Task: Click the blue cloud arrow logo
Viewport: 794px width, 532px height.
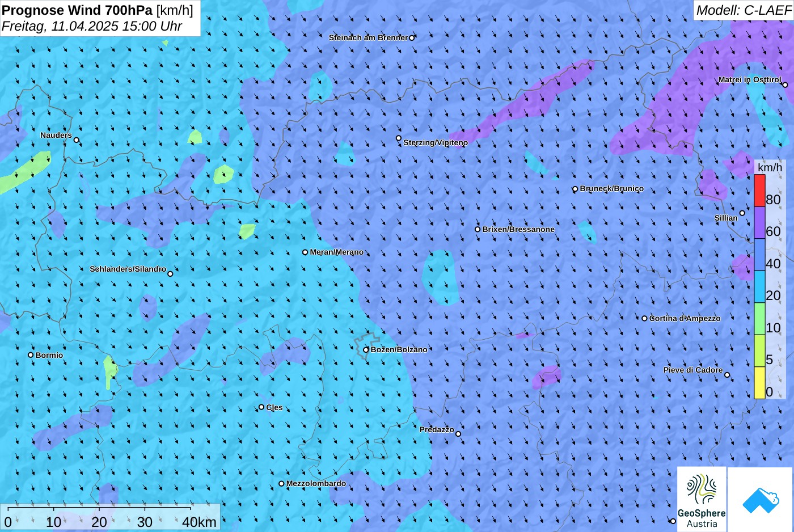Action: (x=761, y=500)
